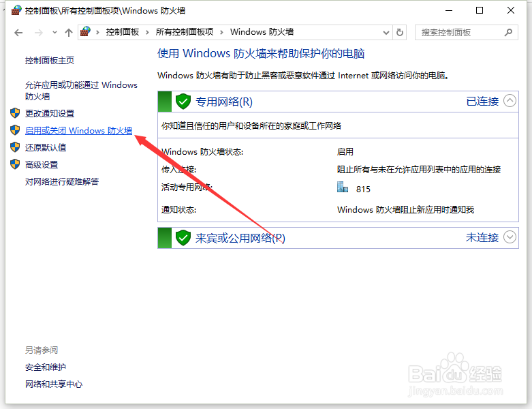Click green check shield for 来宾或公用网络
The image size is (532, 409).
(183, 238)
